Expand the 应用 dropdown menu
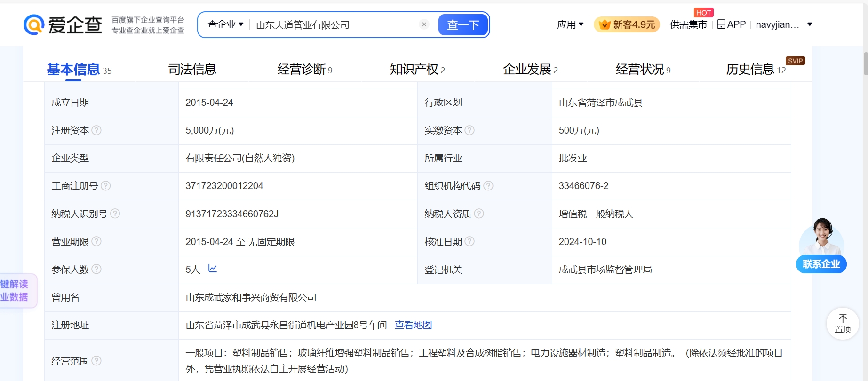This screenshot has height=381, width=868. [x=570, y=24]
